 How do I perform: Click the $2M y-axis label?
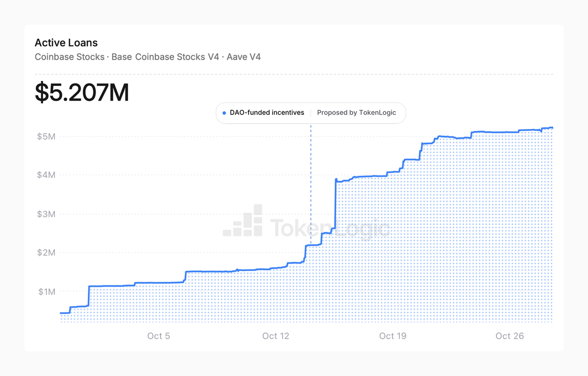pyautogui.click(x=46, y=252)
